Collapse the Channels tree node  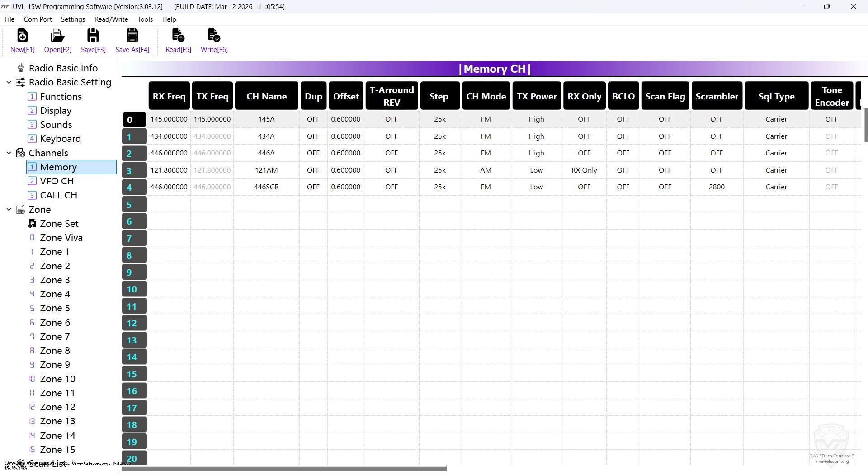[x=9, y=153]
